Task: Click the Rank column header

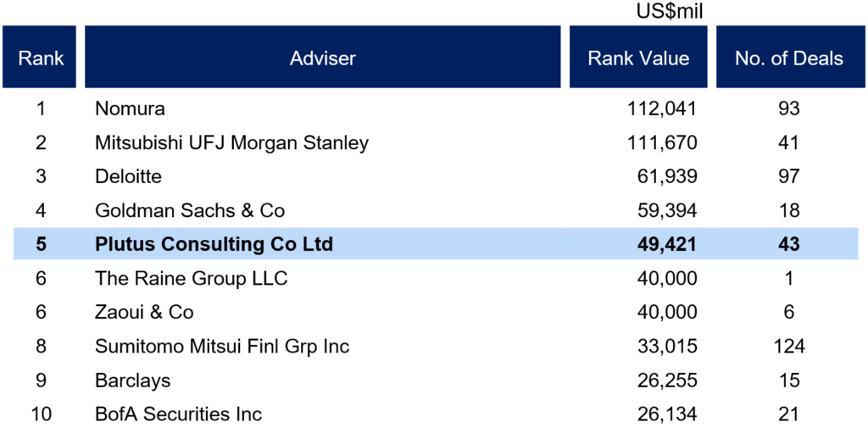Action: click(39, 57)
